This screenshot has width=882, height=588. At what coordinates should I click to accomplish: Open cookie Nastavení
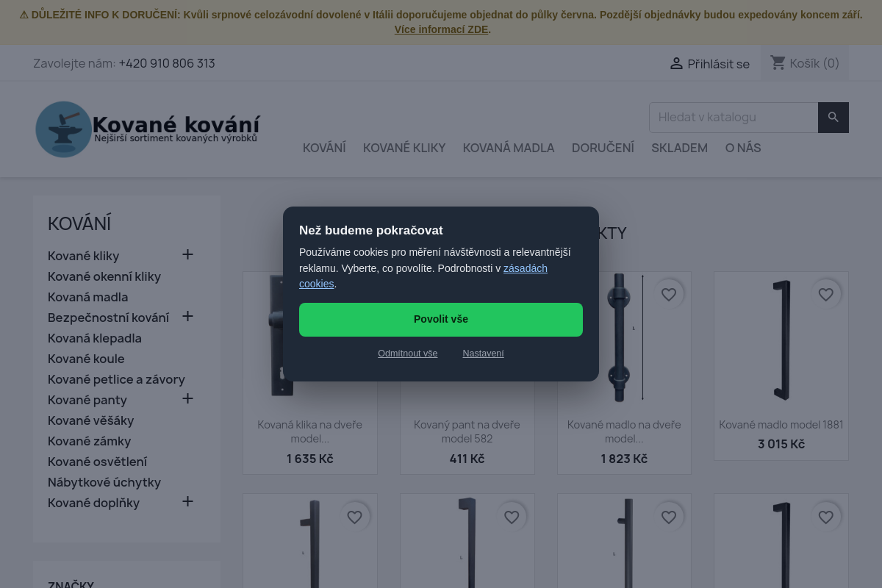[x=483, y=354]
